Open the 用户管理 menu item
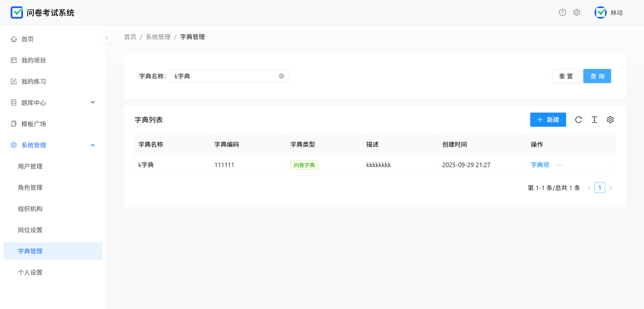644x309 pixels. (x=30, y=166)
